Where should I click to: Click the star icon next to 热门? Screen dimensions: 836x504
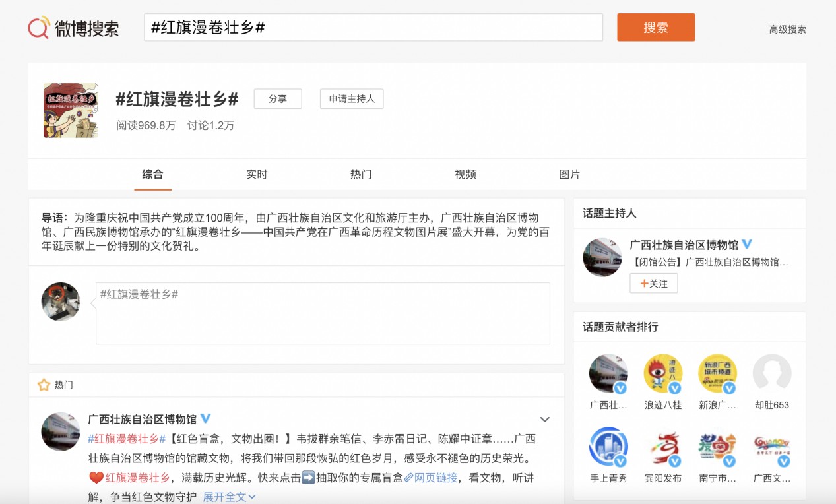[x=44, y=384]
